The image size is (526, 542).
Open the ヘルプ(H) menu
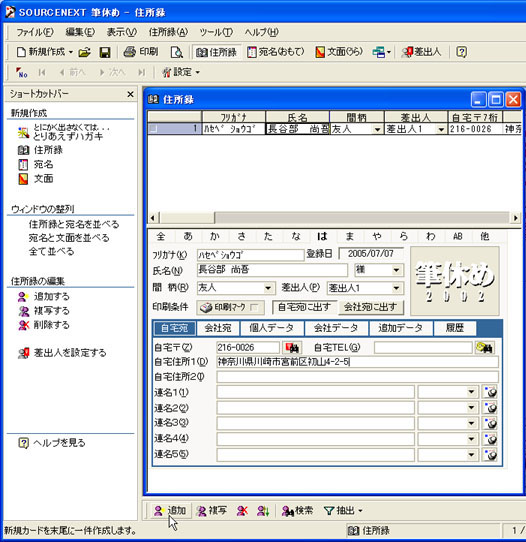261,32
